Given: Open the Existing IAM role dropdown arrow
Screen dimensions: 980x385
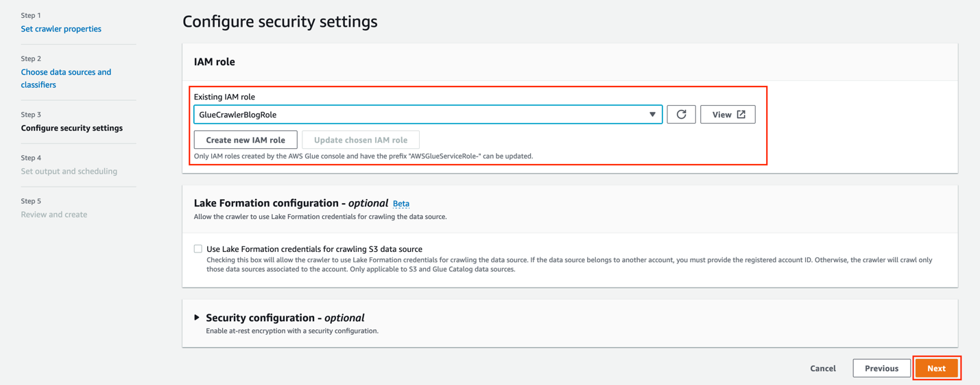Looking at the screenshot, I should 652,115.
